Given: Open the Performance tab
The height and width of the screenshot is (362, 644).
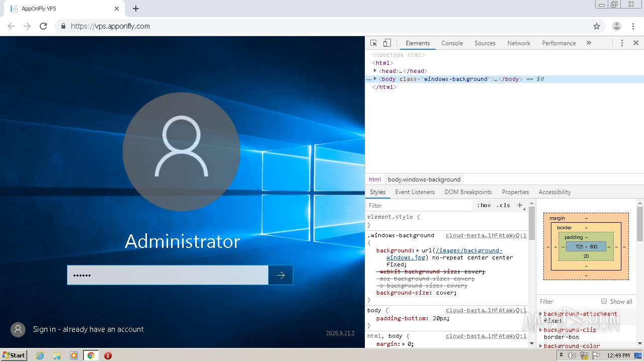Looking at the screenshot, I should [x=558, y=43].
